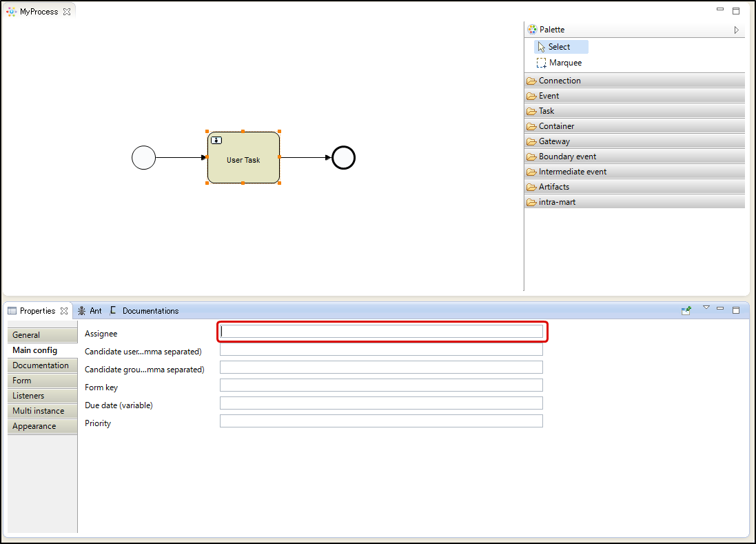
Task: Close the MyProcess editor tab
Action: (67, 12)
